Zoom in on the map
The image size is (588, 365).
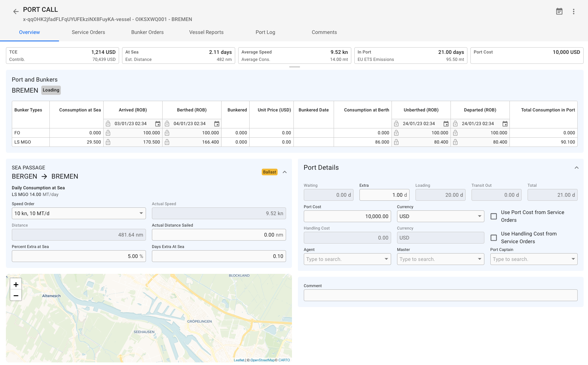[x=16, y=285]
